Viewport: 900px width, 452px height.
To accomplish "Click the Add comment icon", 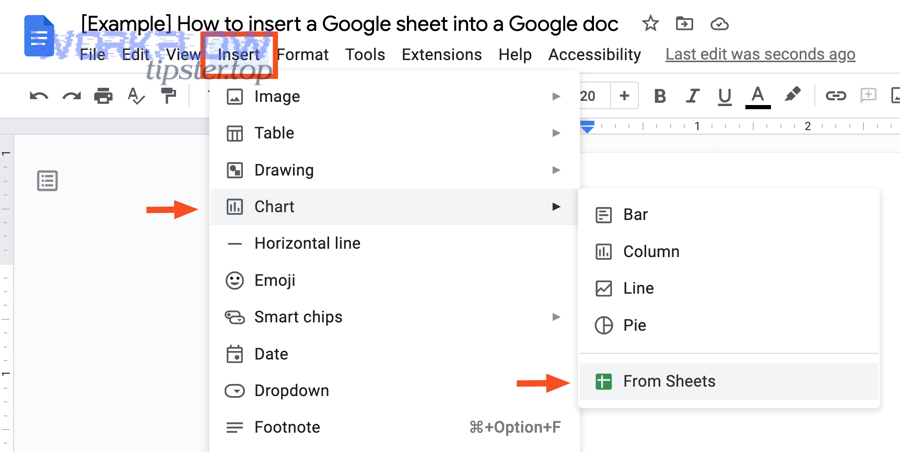I will point(868,96).
